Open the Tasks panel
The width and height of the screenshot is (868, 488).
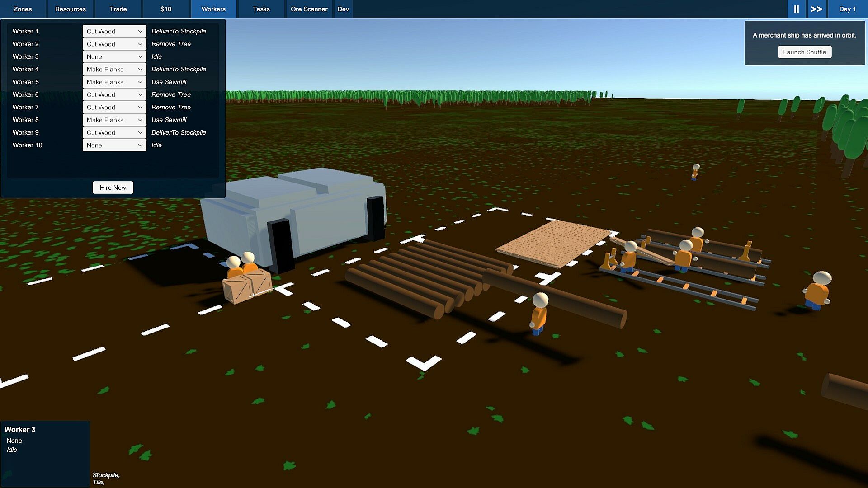coord(261,9)
